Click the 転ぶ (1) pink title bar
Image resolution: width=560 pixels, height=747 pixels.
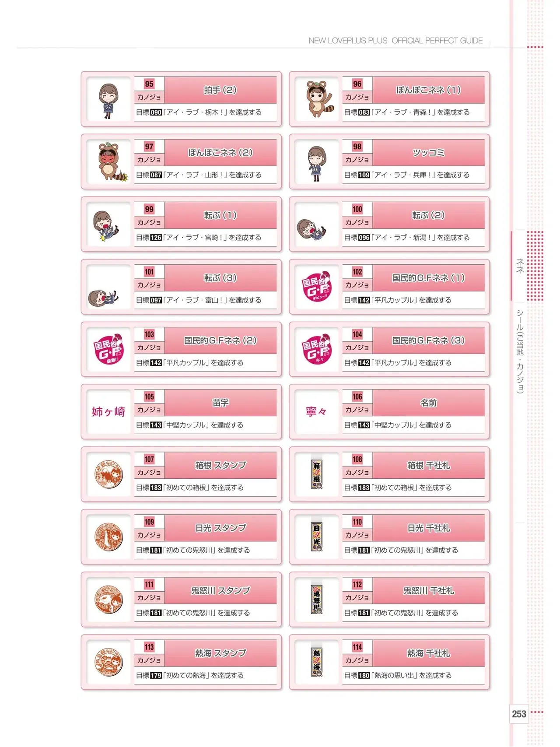pyautogui.click(x=220, y=215)
